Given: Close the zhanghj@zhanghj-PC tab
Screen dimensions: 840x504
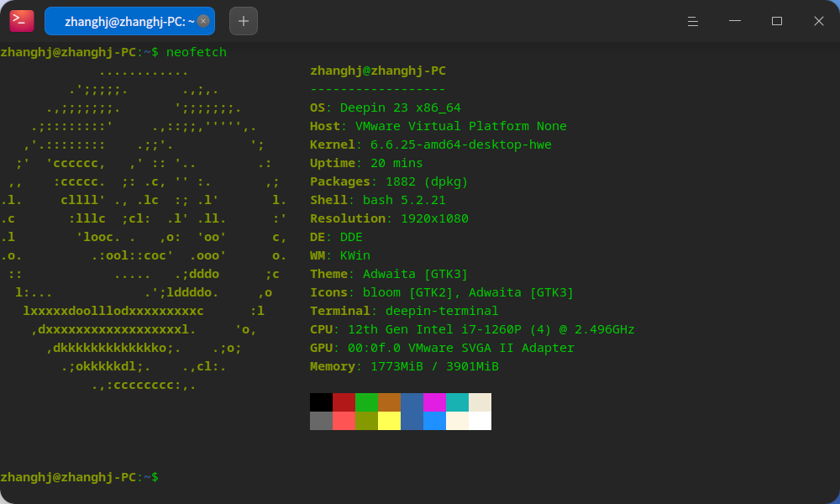Looking at the screenshot, I should [203, 21].
